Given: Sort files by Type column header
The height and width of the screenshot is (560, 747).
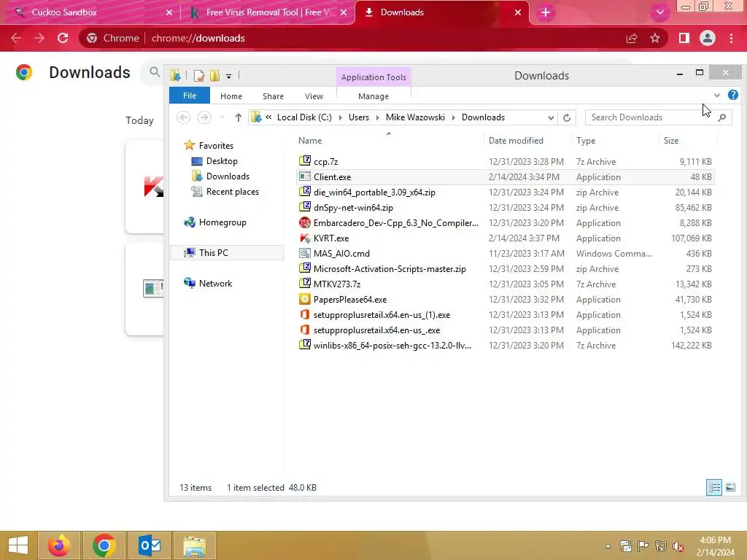Looking at the screenshot, I should 586,141.
